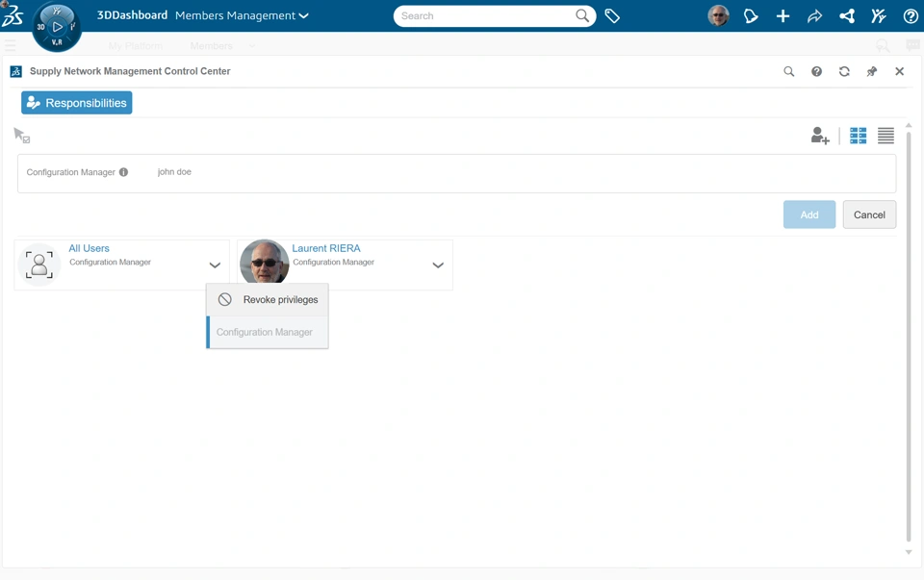Click the scroll down arrow
This screenshot has height=580, width=924.
909,552
